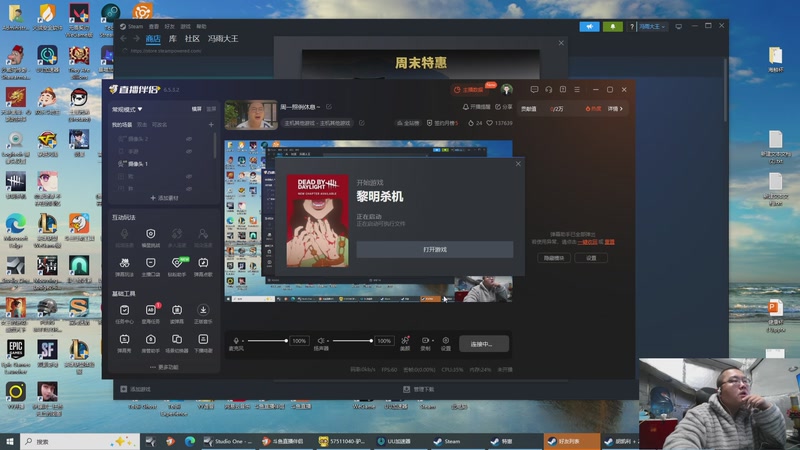Open 管理下载 in the Steam window

click(x=419, y=389)
